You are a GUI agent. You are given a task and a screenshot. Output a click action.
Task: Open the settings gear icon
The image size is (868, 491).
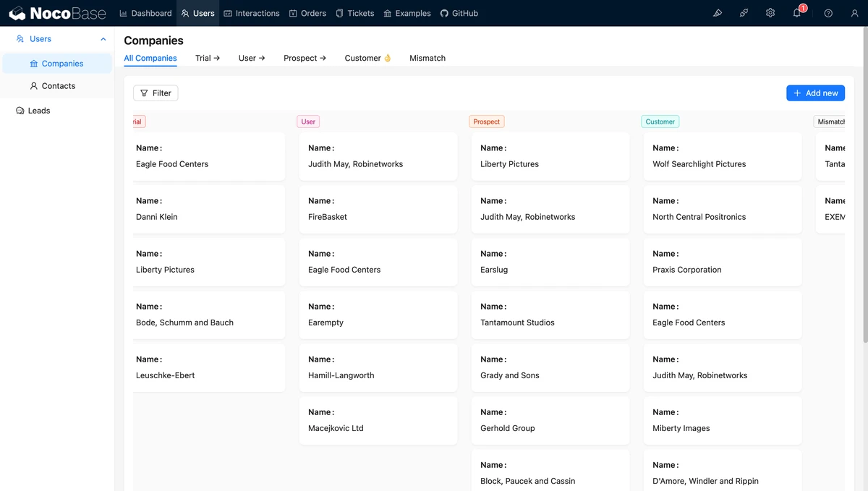click(770, 13)
